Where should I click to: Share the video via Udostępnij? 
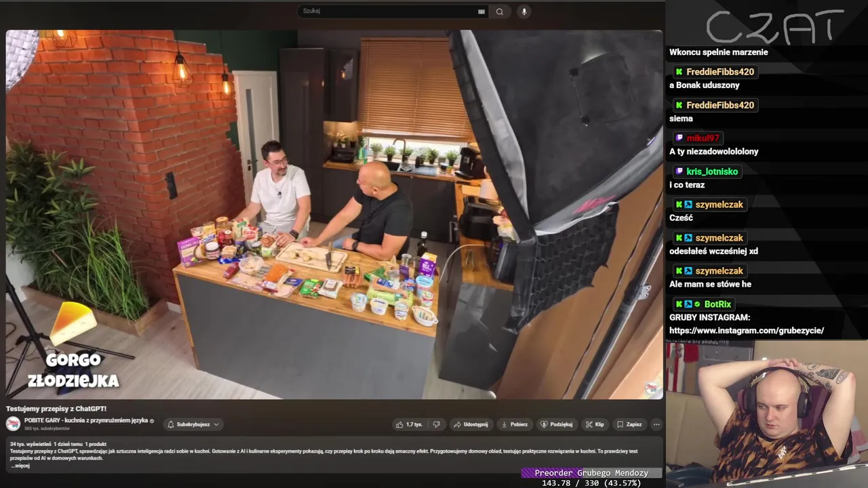(471, 424)
